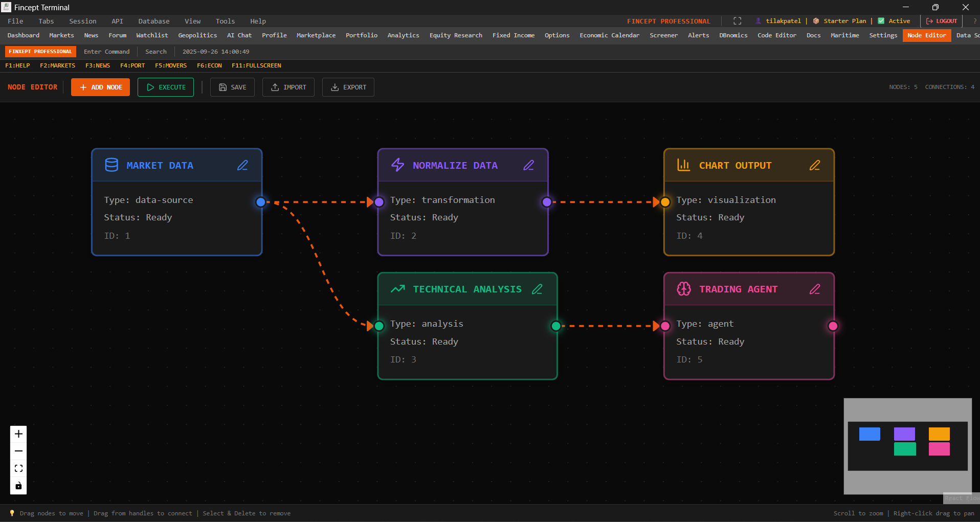Click the Market Data node edit pencil

click(x=242, y=165)
